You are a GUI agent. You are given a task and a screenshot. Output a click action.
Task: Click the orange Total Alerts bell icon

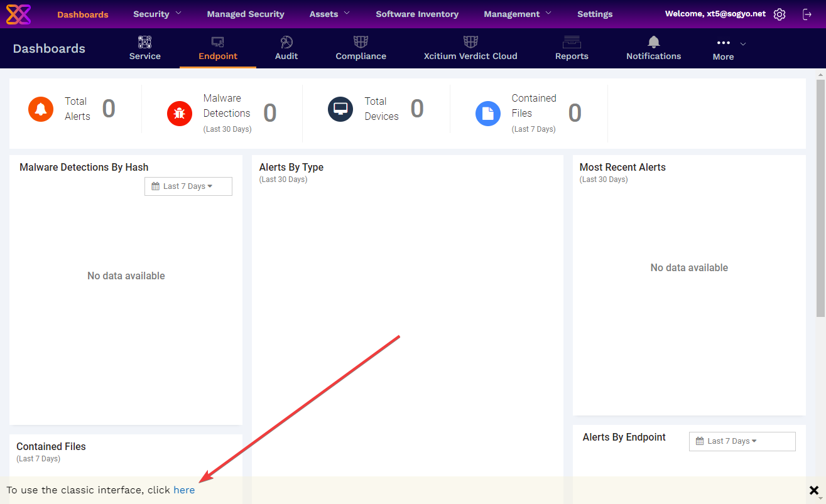coord(41,109)
